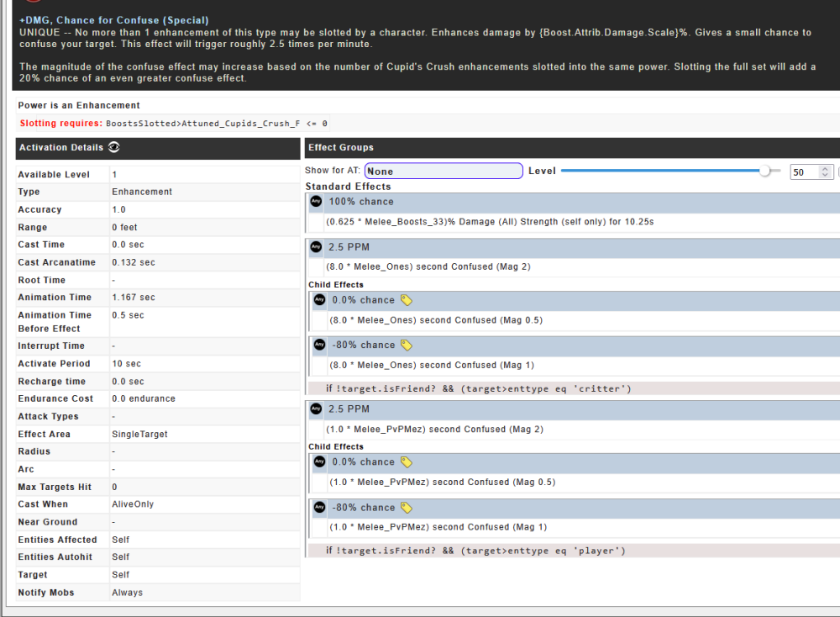The width and height of the screenshot is (840, 617).
Task: Click the Level slider handle
Action: tap(764, 171)
